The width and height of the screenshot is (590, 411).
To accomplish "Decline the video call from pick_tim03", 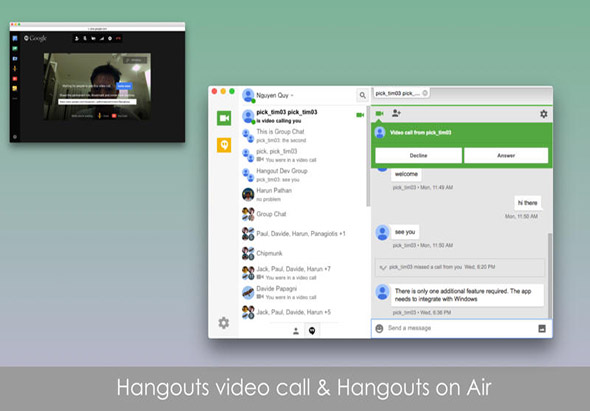I will tap(418, 155).
